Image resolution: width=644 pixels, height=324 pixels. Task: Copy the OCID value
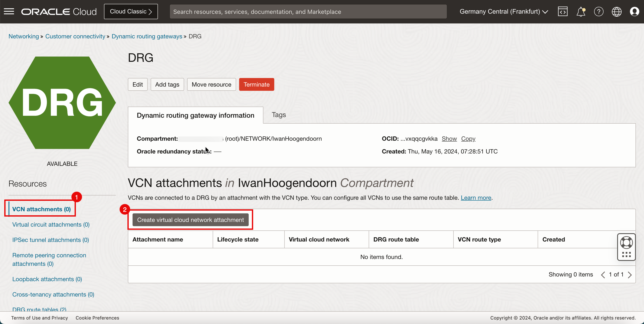pos(468,139)
